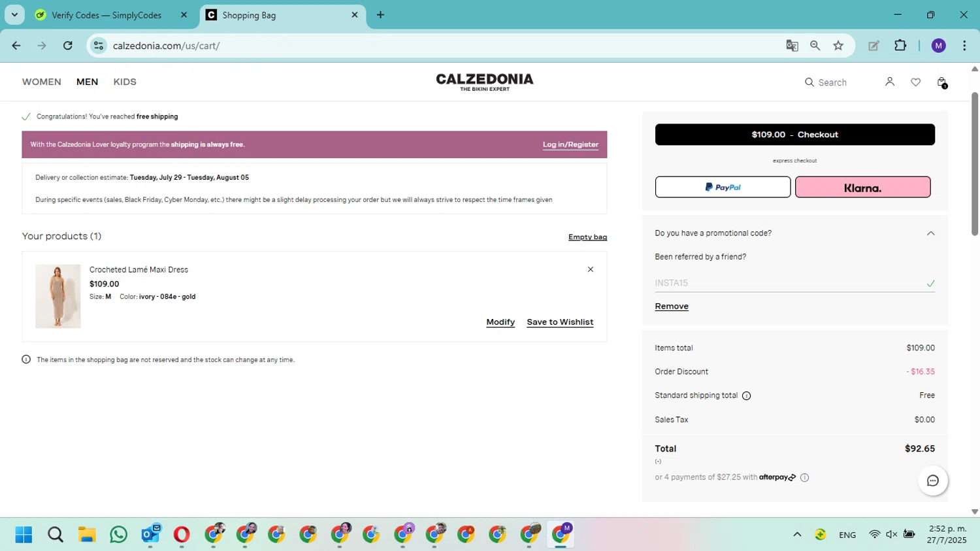Open the site information icon in address bar
The height and width of the screenshot is (551, 980).
[99, 46]
